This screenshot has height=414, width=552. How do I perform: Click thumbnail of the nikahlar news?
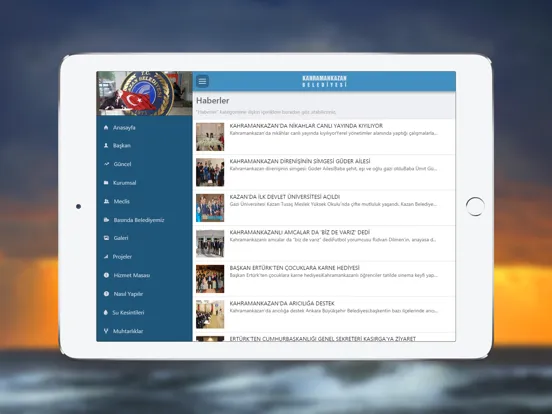[210, 137]
